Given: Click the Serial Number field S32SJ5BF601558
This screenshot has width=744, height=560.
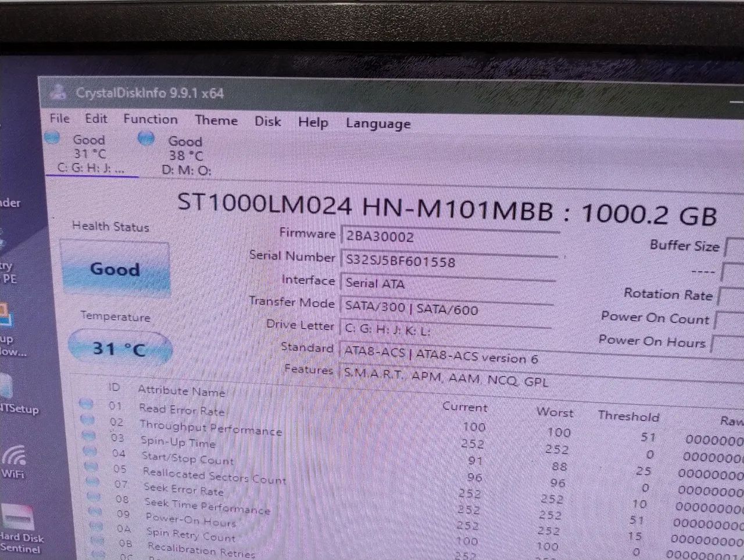Looking at the screenshot, I should [449, 262].
